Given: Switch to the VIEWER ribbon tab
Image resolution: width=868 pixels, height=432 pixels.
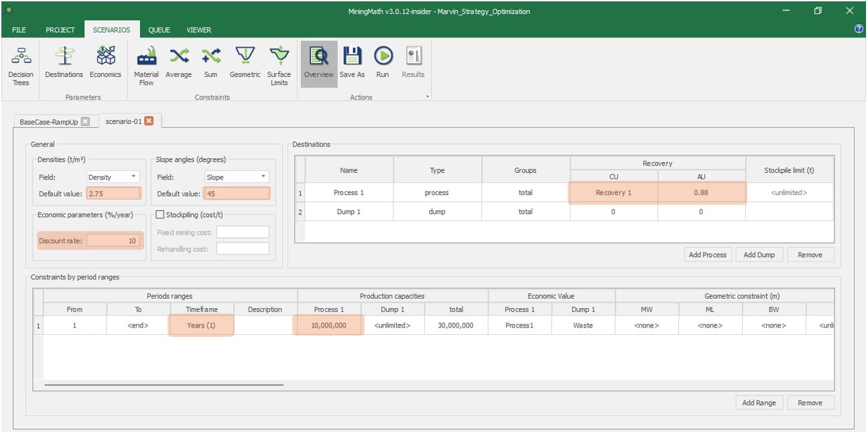Looking at the screenshot, I should click(198, 30).
